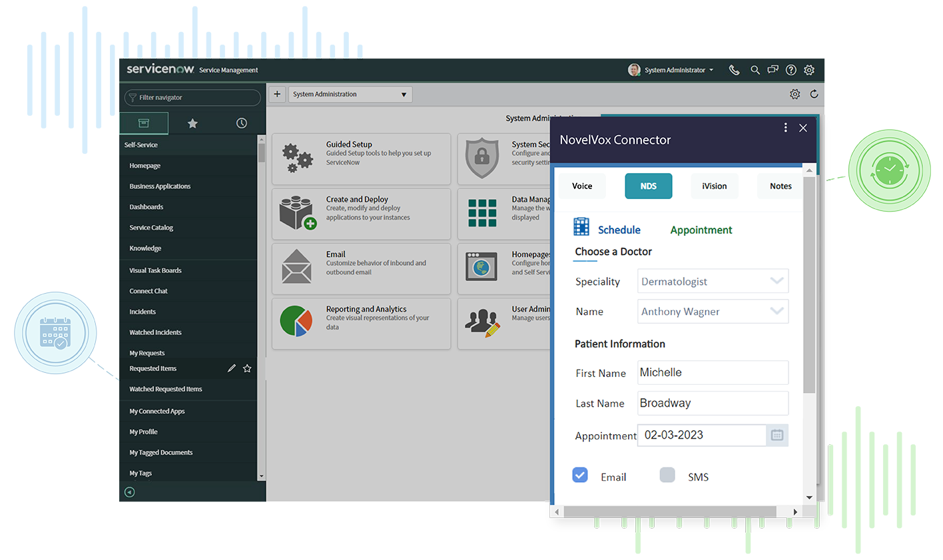Screen dimensions: 943x560
Task: Click navigator scrollbar down arrow
Action: tap(261, 476)
